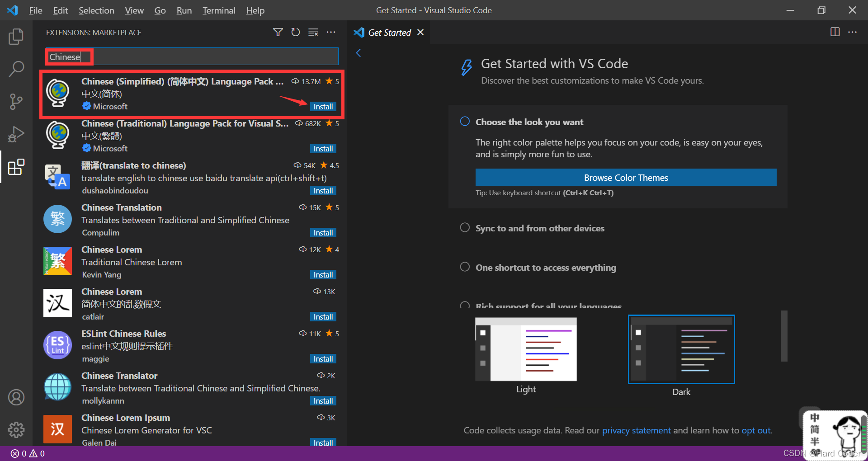The image size is (868, 461).
Task: Open translate to chinese extension icon
Action: [x=57, y=177]
